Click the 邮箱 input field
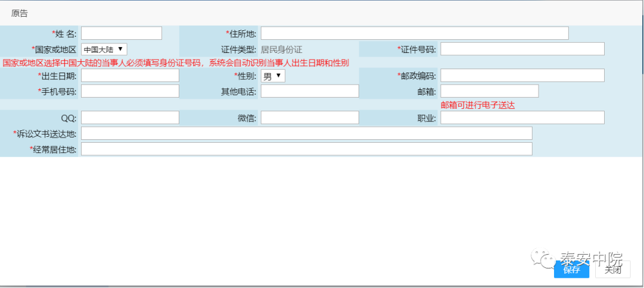This screenshot has height=288, width=644. coord(490,91)
